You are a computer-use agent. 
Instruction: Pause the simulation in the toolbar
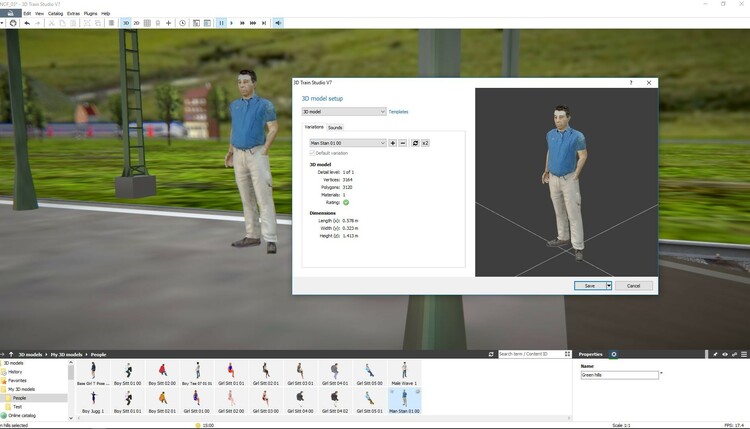(x=221, y=22)
